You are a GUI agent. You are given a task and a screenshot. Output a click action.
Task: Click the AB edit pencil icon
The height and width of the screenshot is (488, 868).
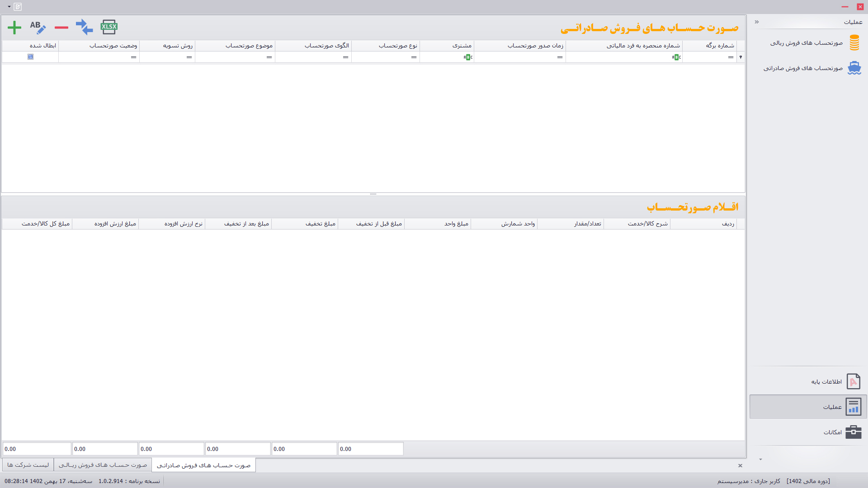38,28
